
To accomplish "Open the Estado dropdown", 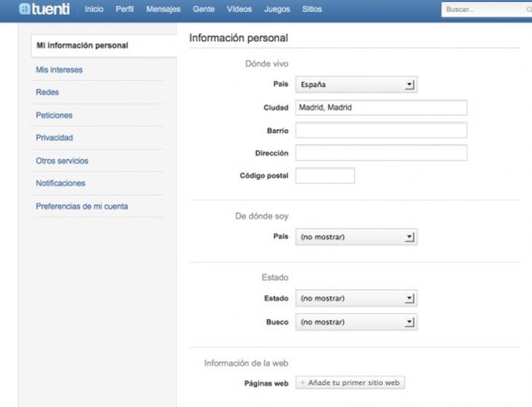I will pos(356,298).
